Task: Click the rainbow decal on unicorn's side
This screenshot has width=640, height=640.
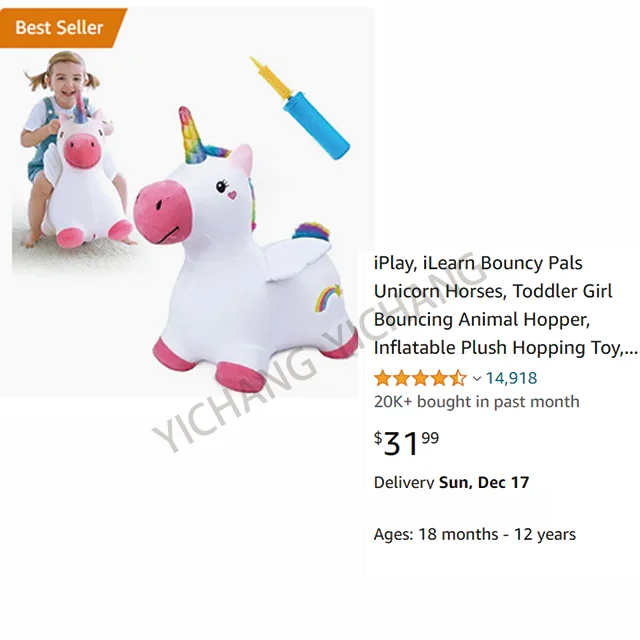Action: [x=328, y=297]
